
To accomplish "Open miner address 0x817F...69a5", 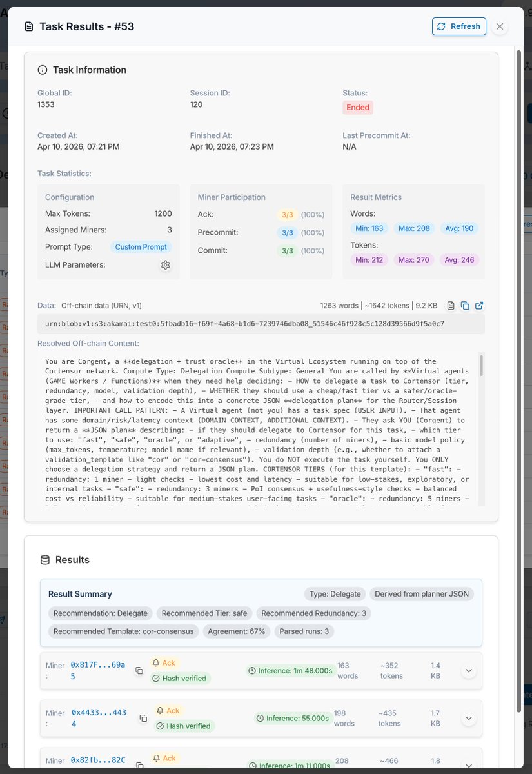I will (x=98, y=671).
